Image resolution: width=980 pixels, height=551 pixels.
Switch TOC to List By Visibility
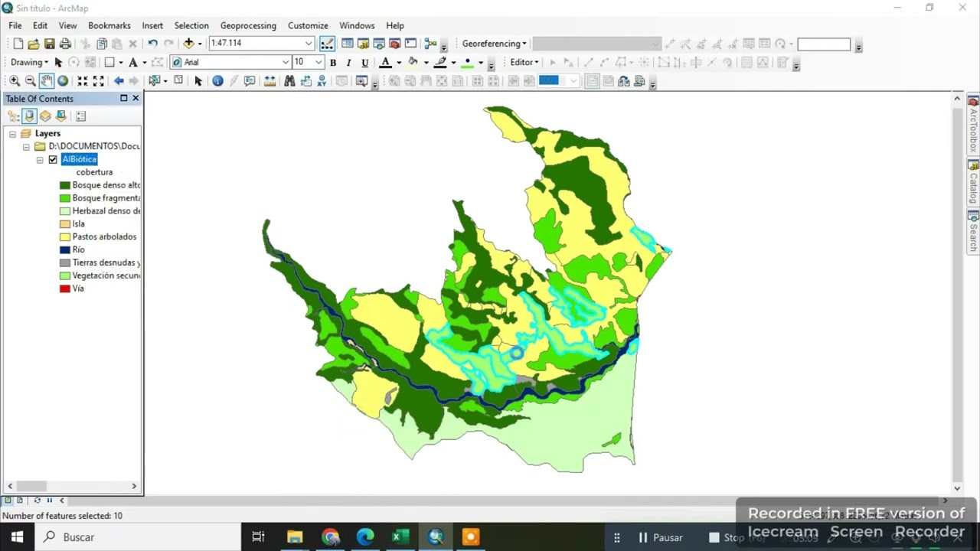click(45, 116)
